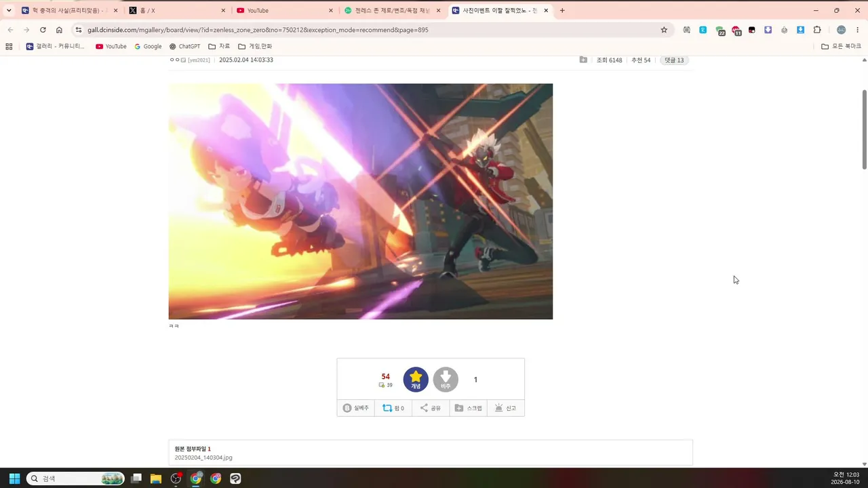Click the small folder-plus icon beside 조회 6148
The width and height of the screenshot is (868, 488).
583,60
